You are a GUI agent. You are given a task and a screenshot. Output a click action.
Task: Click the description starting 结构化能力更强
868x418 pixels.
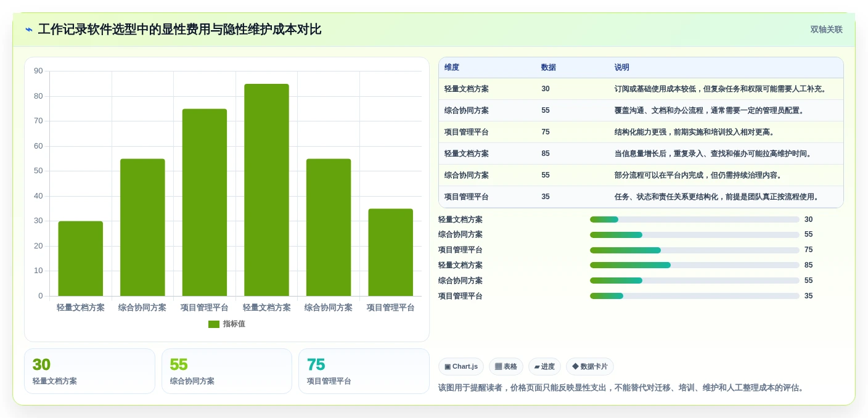point(695,132)
